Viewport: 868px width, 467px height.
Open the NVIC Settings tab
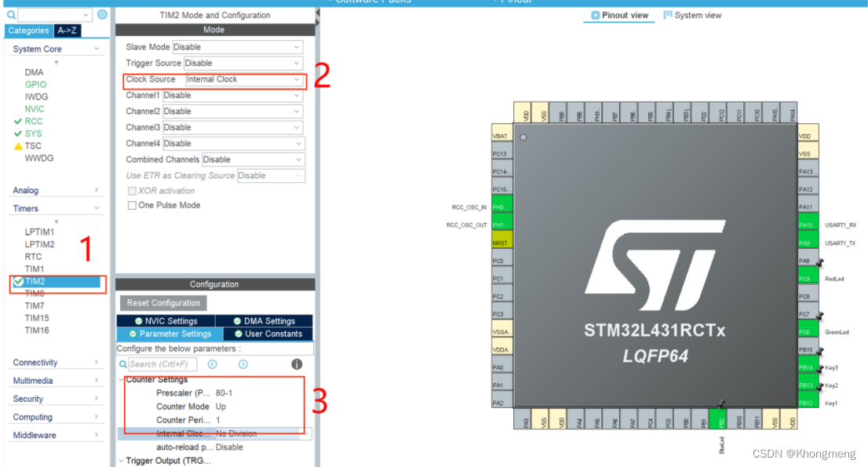166,321
